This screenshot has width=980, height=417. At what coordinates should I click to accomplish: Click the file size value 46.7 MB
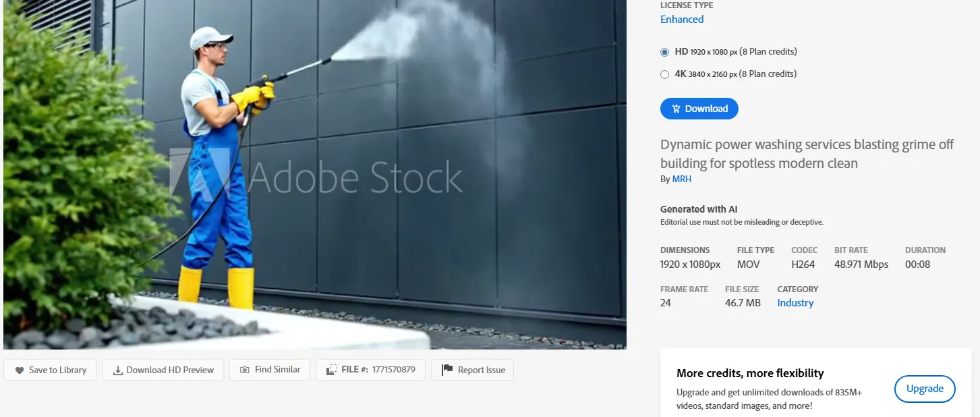(x=743, y=303)
